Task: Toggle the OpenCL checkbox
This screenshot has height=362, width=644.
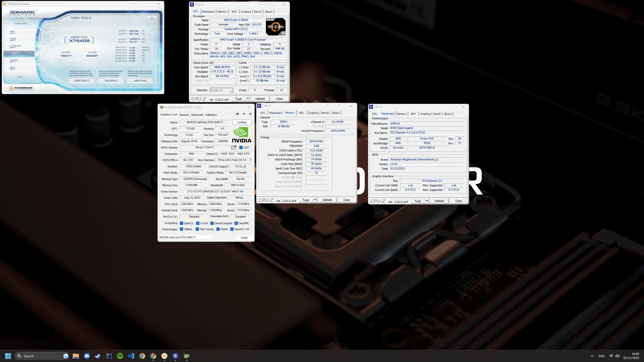Action: (181, 223)
